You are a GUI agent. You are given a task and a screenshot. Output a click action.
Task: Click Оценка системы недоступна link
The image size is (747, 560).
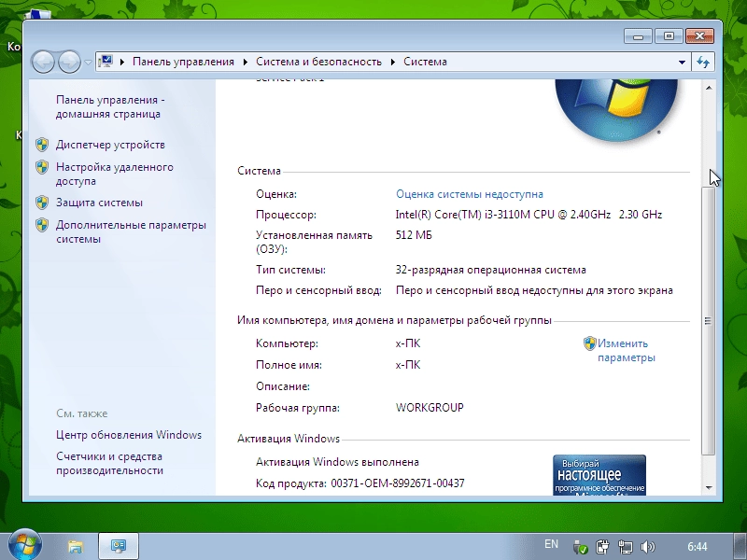click(470, 194)
